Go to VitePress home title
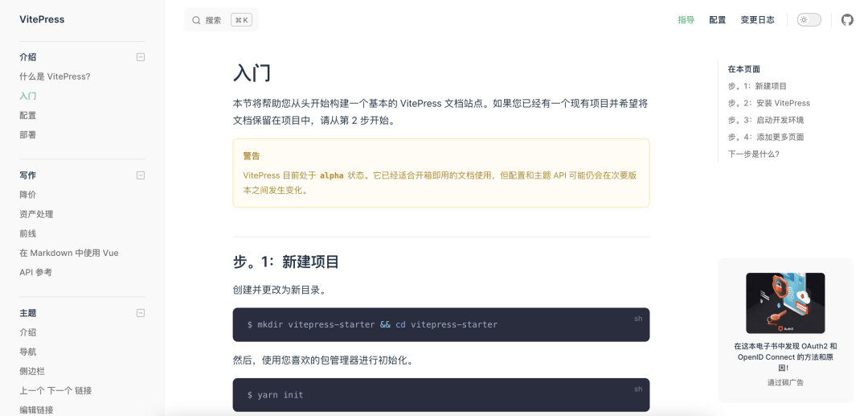The width and height of the screenshot is (868, 416). click(x=42, y=19)
